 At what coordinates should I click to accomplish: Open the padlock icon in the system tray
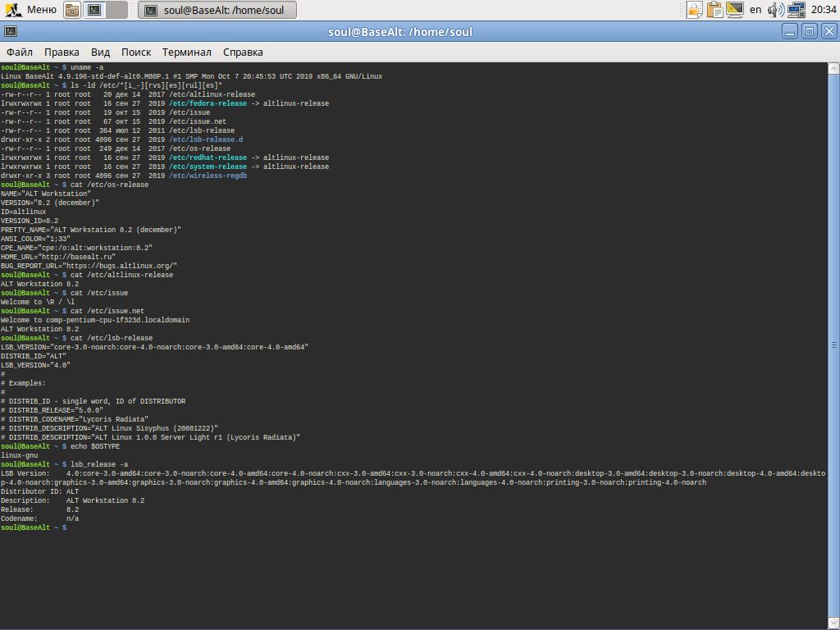[694, 10]
